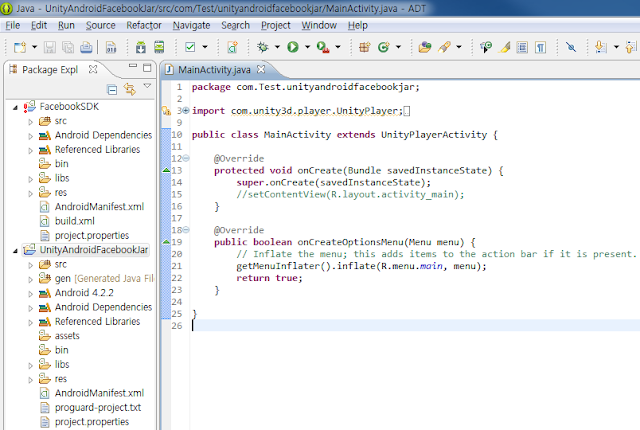Viewport: 640px width, 430px height.
Task: Toggle Mark Occurrences highlighter icon
Action: [x=504, y=47]
